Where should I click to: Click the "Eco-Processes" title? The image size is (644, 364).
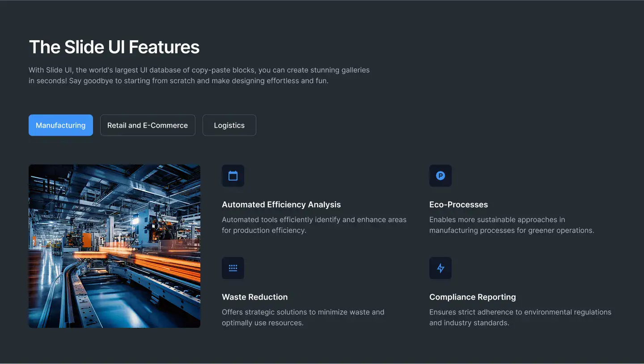(x=458, y=205)
